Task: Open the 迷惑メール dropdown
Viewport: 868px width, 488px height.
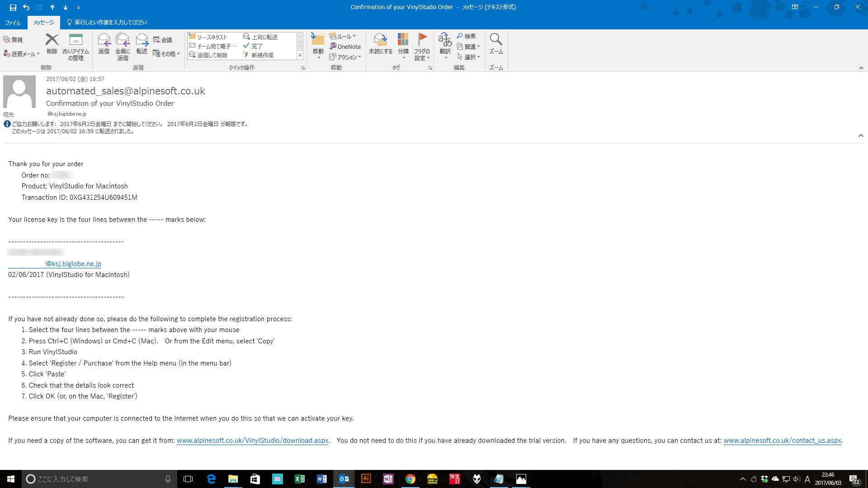Action: coord(22,54)
